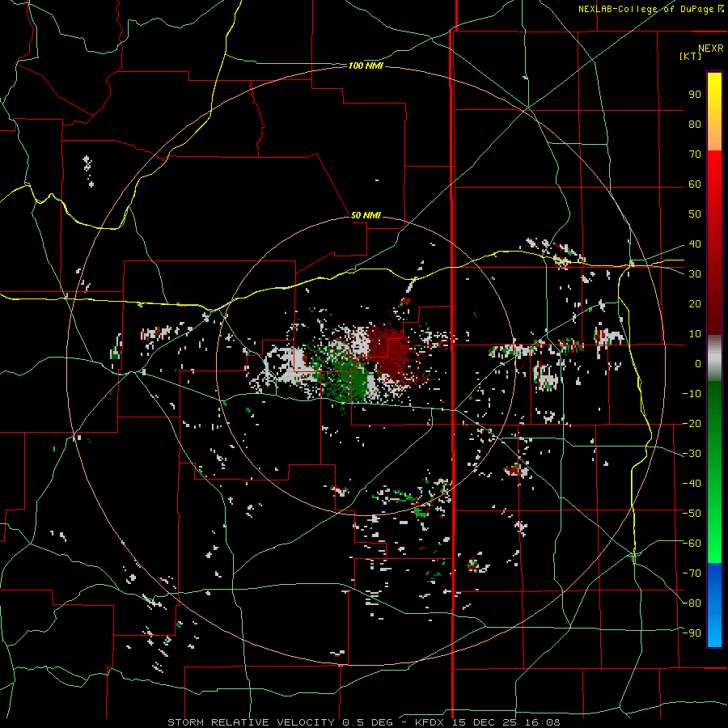728x728 pixels.
Task: Pick the blue bottom segment of color bar
Action: coord(714,605)
